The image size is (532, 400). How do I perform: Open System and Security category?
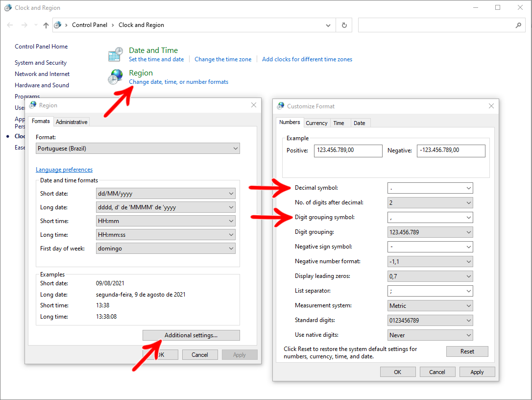41,63
